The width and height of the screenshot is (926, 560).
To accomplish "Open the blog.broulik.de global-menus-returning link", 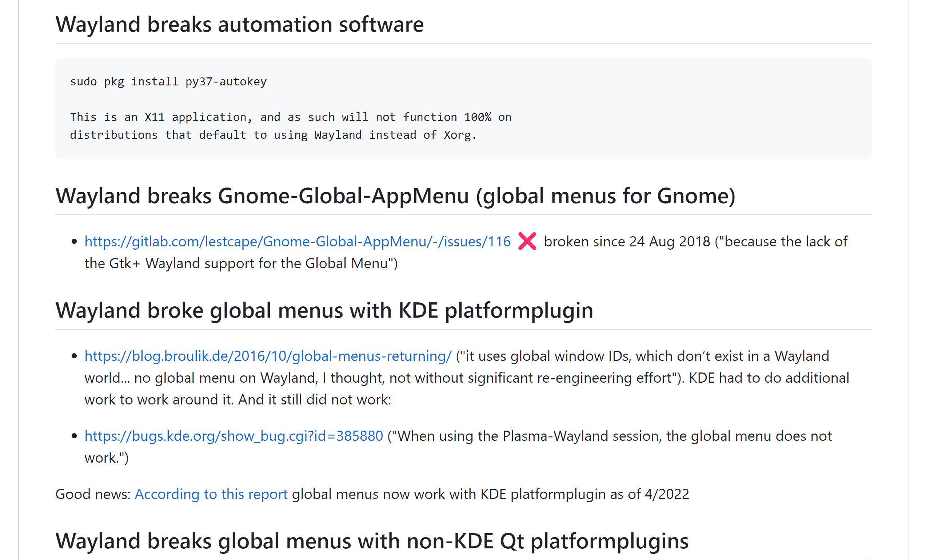I will coord(268,356).
